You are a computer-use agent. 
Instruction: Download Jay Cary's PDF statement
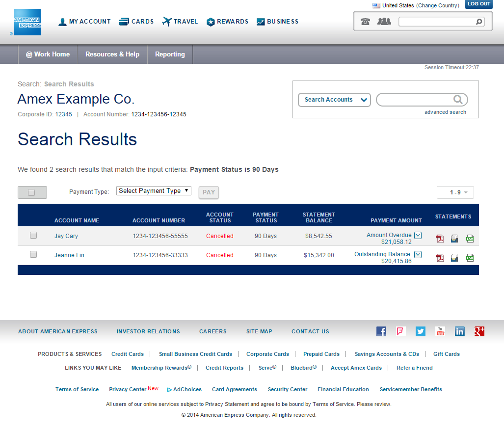pyautogui.click(x=440, y=239)
